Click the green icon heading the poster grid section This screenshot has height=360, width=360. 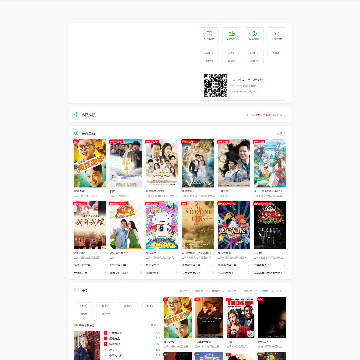point(76,133)
